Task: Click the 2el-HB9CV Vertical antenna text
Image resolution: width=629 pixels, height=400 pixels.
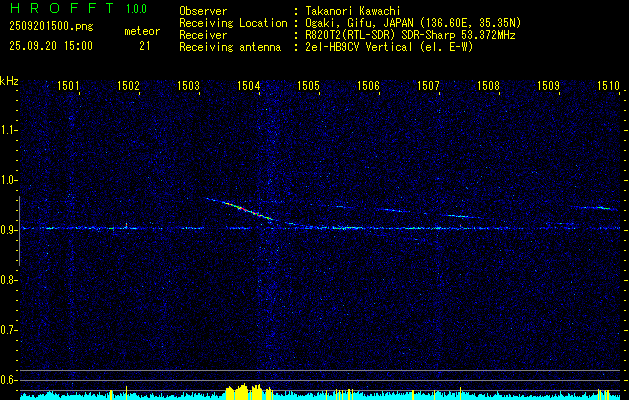Action: (x=389, y=47)
